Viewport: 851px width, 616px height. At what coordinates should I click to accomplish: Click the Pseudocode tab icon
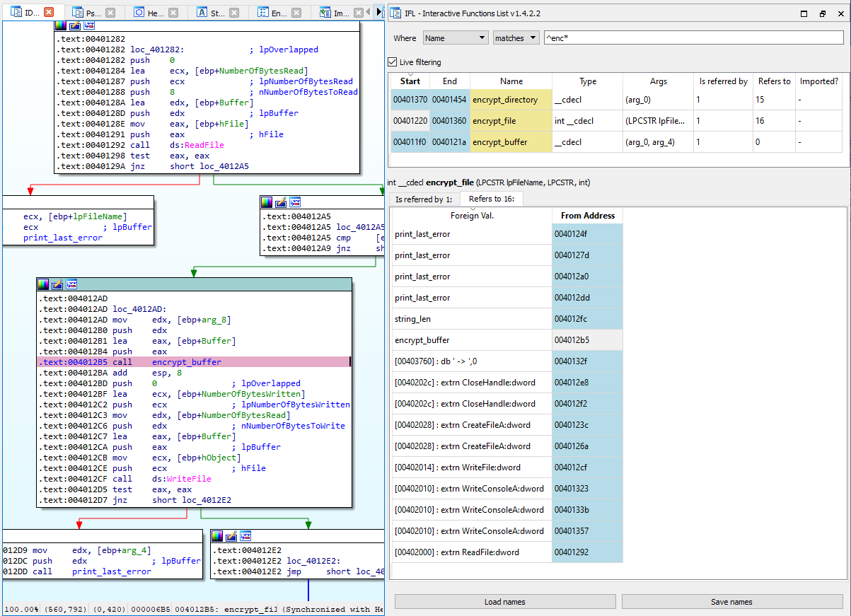(77, 13)
